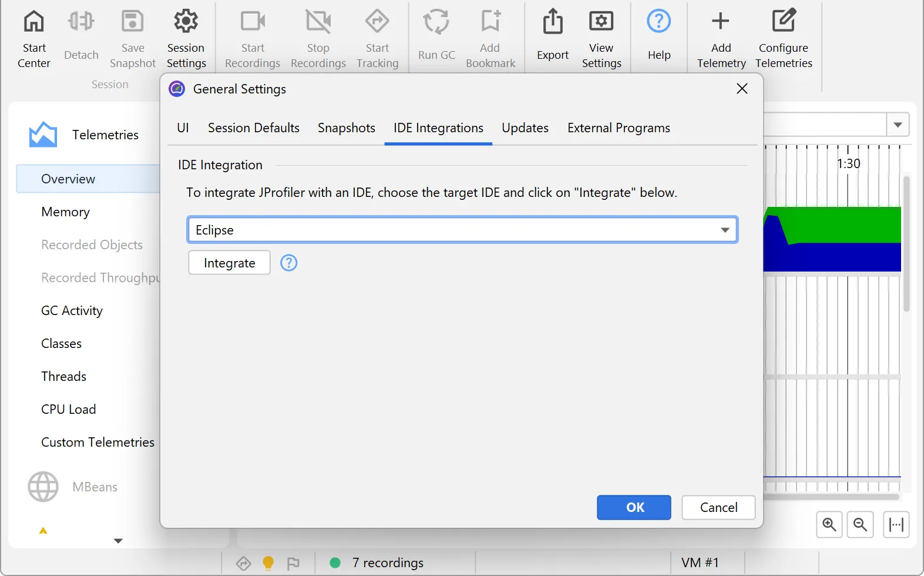Click the flag bookmark status icon
The width and height of the screenshot is (924, 576).
[293, 563]
